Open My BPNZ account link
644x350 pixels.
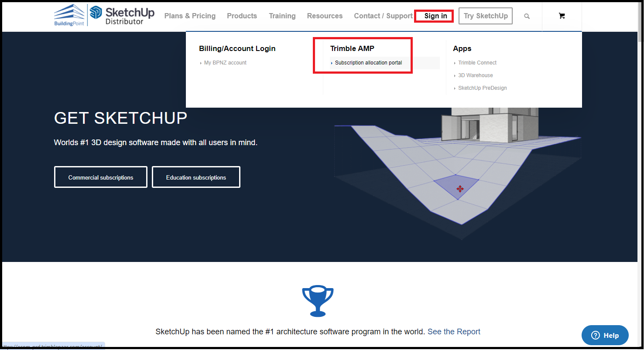click(x=225, y=63)
